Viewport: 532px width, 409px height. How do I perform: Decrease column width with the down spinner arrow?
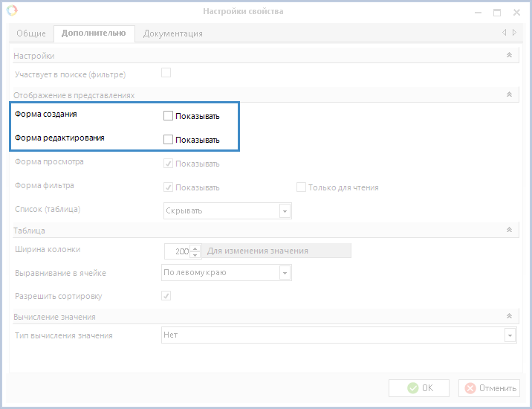coord(195,254)
